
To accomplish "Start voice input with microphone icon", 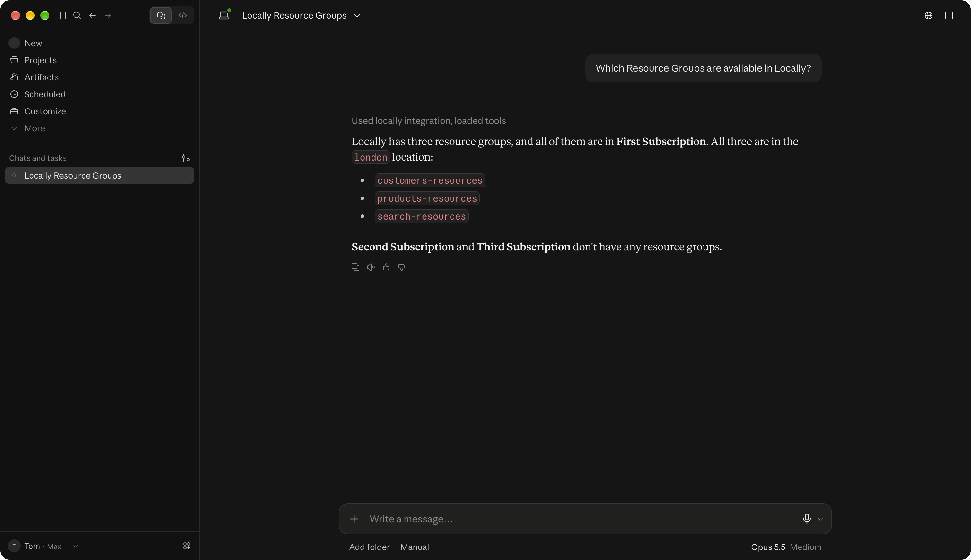I will click(x=806, y=519).
